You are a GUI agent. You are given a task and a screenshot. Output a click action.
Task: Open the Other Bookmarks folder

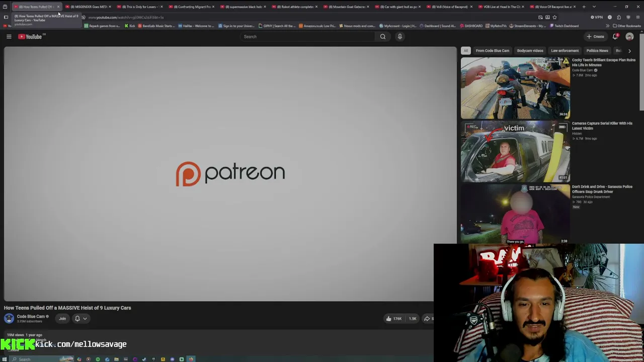click(626, 26)
